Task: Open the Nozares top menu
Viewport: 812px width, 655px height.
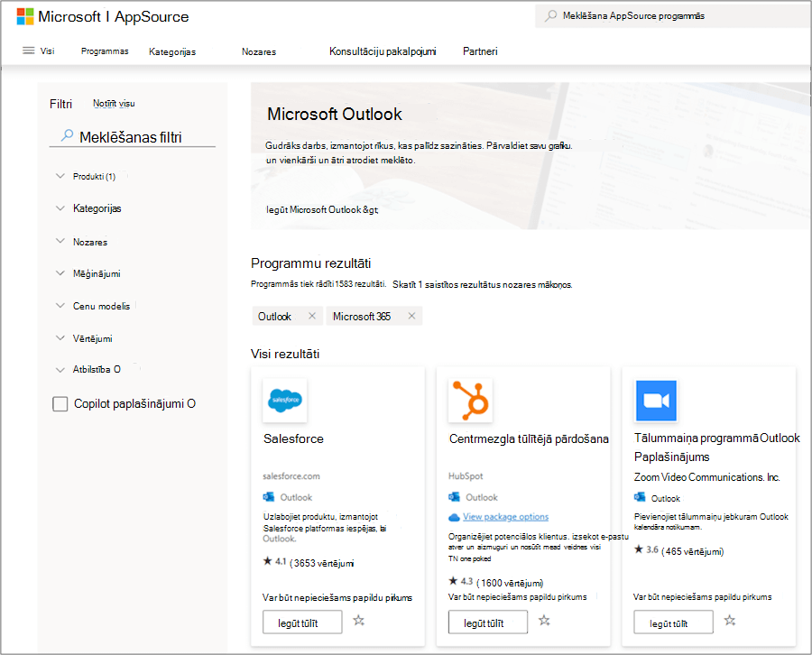Action: pyautogui.click(x=259, y=51)
